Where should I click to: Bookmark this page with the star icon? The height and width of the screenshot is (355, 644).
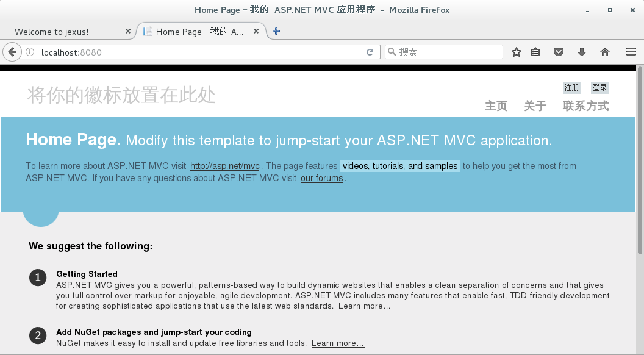[x=517, y=52]
